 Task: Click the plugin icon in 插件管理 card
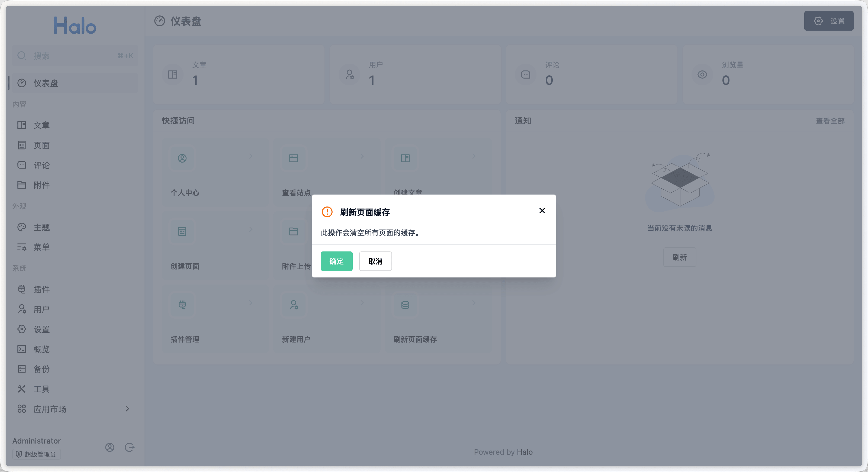182,305
